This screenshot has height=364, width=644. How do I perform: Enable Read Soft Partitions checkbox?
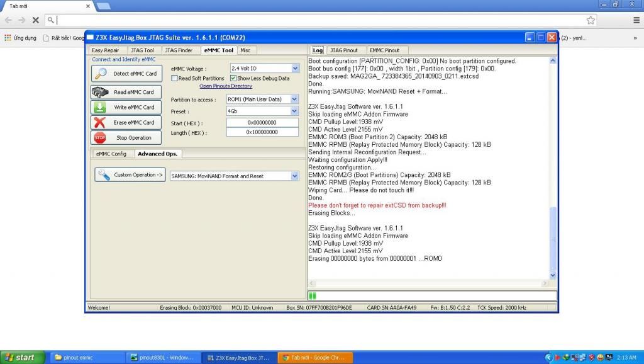[x=174, y=78]
